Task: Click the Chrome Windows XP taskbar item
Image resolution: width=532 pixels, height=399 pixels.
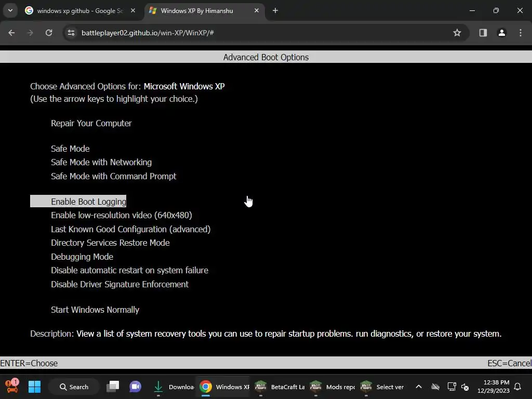Action: click(x=223, y=387)
